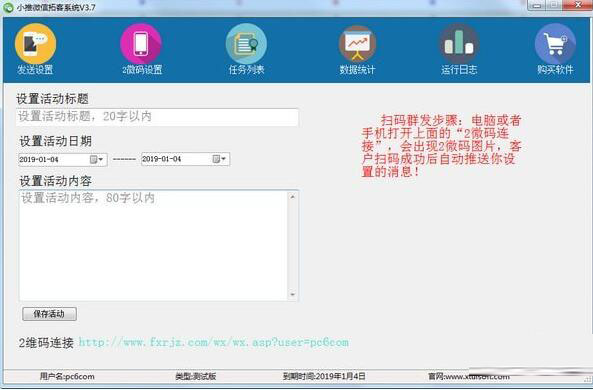Click status bar 类型:测试版 entry
This screenshot has width=593, height=390.
196,376
